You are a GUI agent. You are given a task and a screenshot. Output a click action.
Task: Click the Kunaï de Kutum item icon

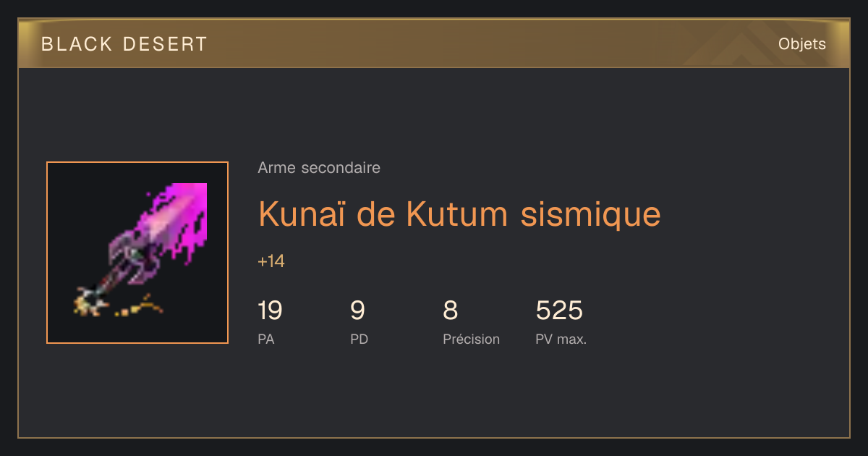pos(137,253)
